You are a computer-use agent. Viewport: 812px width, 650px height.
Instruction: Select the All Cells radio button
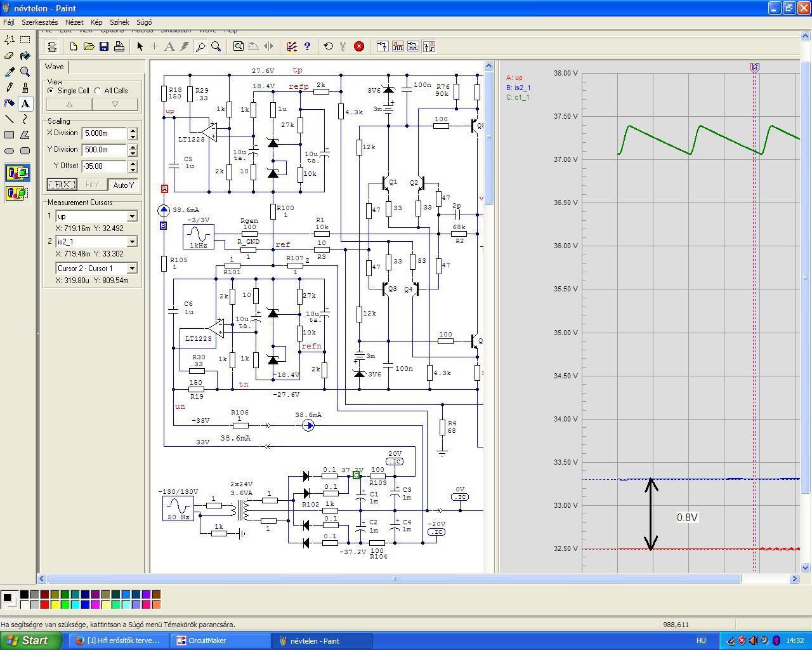[x=98, y=91]
